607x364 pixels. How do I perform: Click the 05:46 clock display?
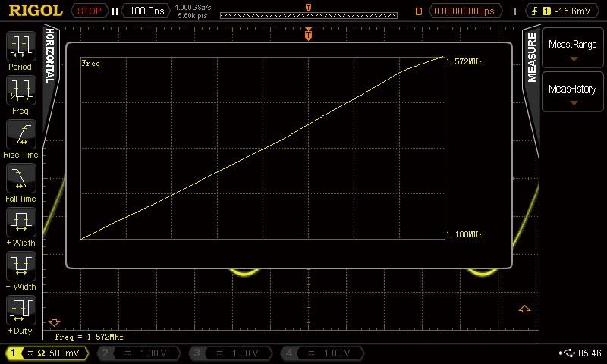pos(590,353)
